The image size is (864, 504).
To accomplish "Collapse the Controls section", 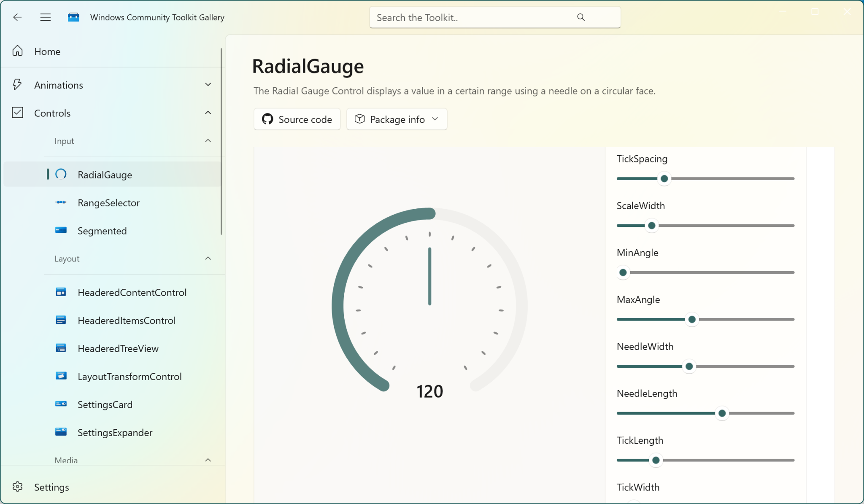I will point(208,113).
